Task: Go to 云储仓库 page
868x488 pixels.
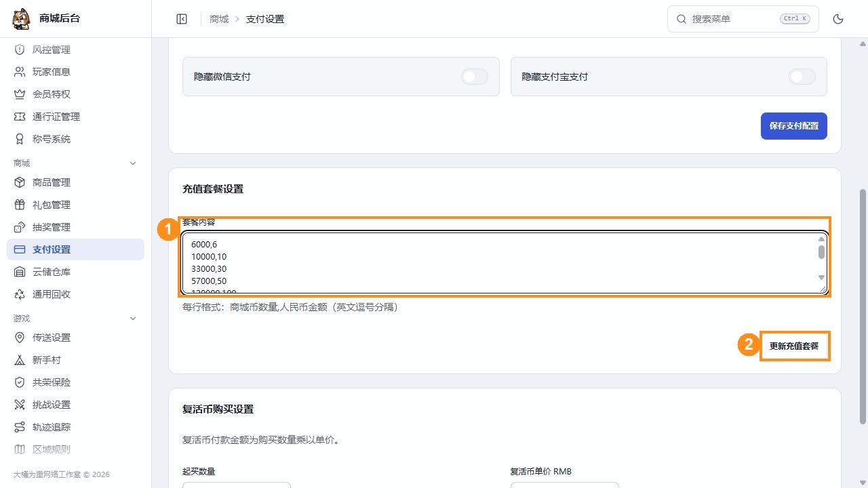Action: click(75, 272)
